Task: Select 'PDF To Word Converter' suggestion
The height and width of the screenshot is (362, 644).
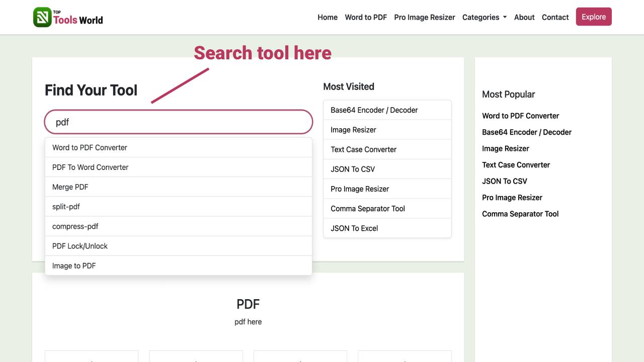Action: pyautogui.click(x=91, y=167)
